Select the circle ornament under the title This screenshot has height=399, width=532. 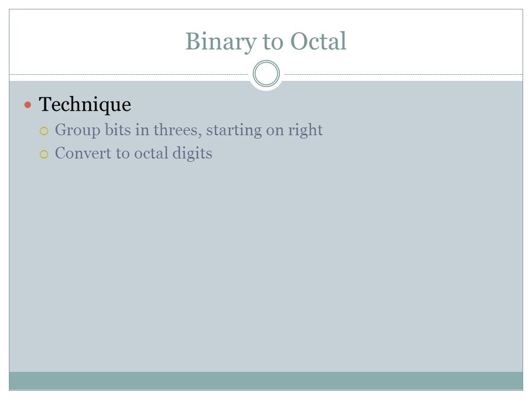pyautogui.click(x=267, y=74)
